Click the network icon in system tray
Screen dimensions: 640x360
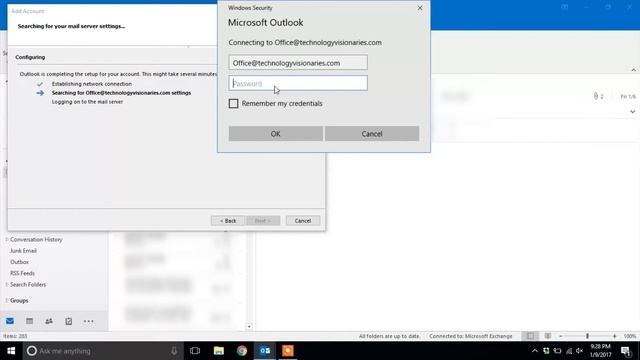tap(569, 351)
